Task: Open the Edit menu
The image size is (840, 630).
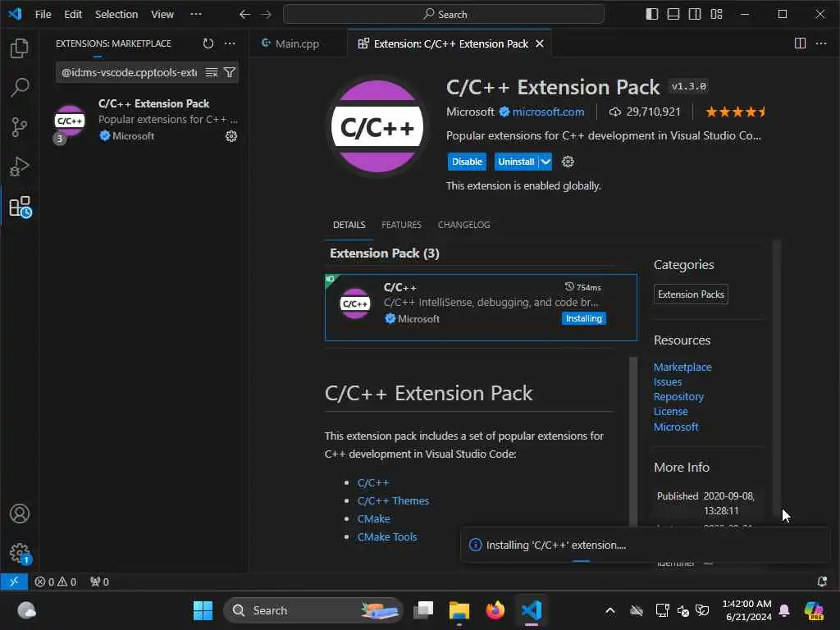Action: [73, 15]
